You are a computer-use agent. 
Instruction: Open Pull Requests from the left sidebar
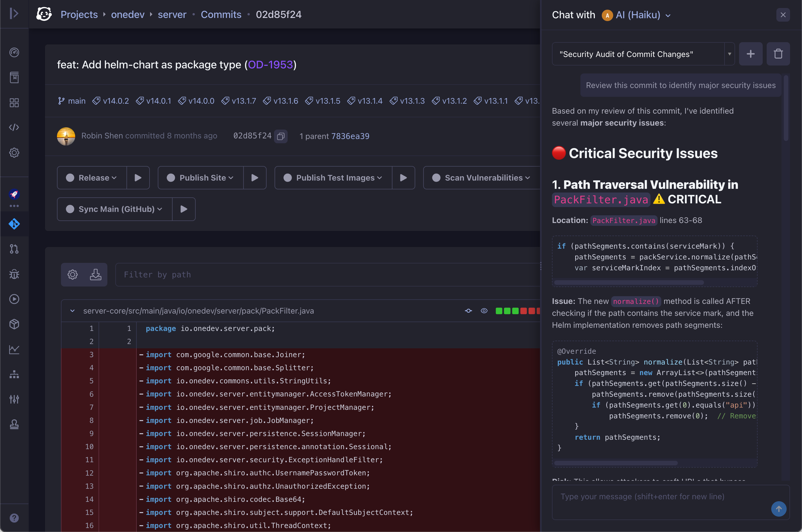[x=14, y=249]
